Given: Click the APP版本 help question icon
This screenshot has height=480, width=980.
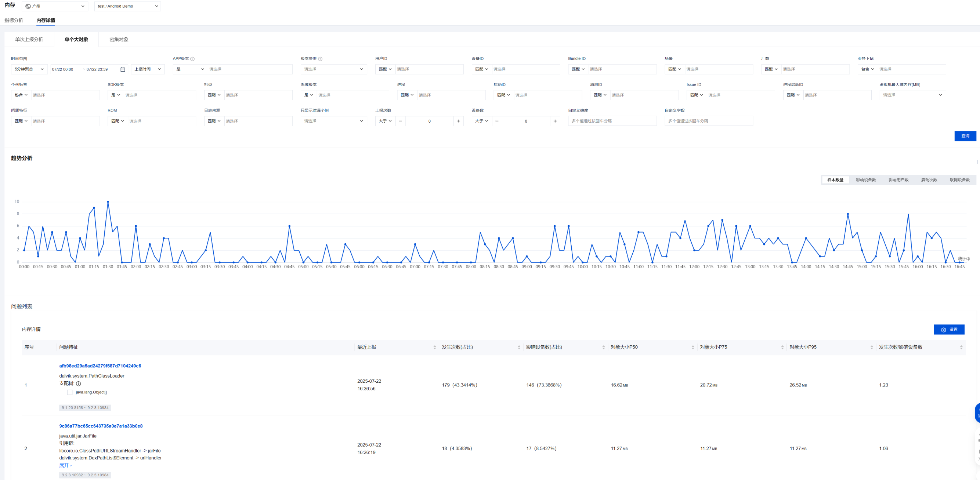Looking at the screenshot, I should point(192,59).
